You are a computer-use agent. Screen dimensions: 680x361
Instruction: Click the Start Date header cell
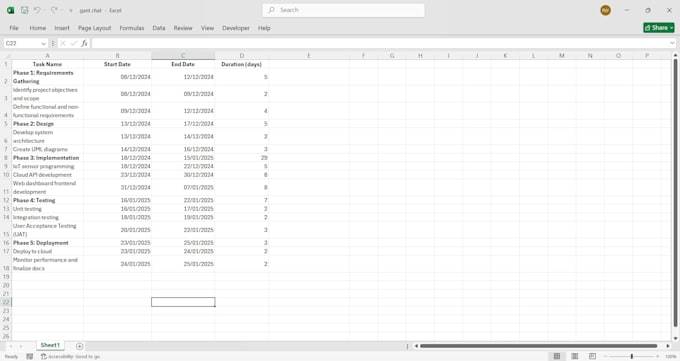(x=118, y=64)
